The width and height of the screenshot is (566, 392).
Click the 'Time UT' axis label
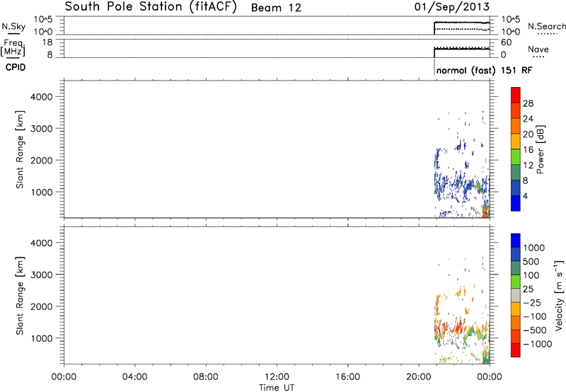pyautogui.click(x=277, y=388)
